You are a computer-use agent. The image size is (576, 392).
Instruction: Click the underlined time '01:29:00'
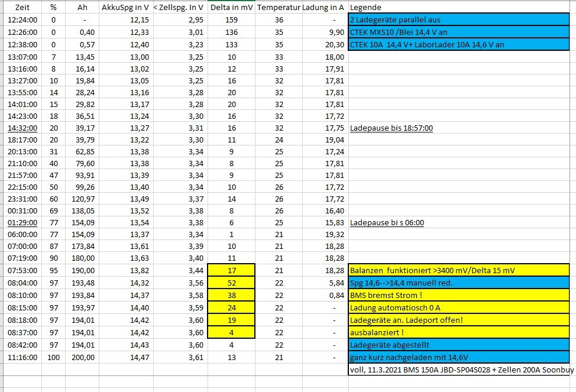[22, 223]
